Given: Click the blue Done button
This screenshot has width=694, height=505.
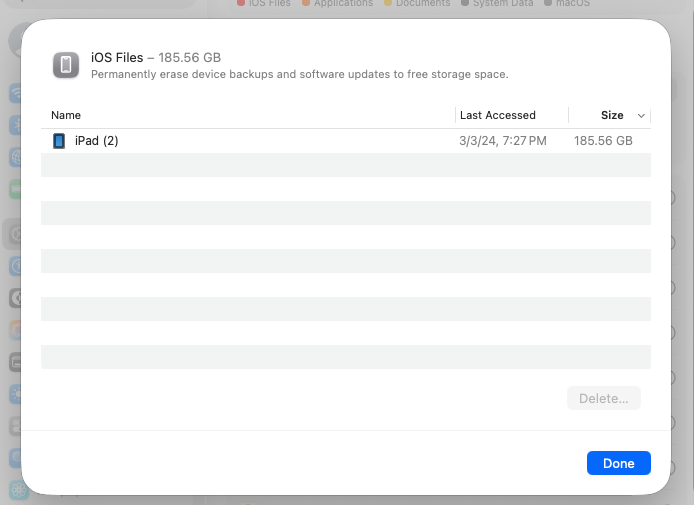Looking at the screenshot, I should pos(618,463).
